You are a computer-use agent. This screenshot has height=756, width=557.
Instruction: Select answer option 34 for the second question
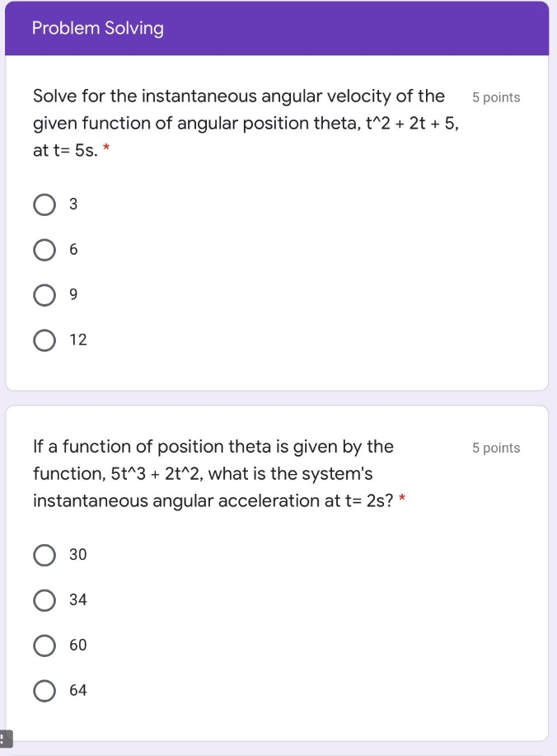[x=44, y=600]
